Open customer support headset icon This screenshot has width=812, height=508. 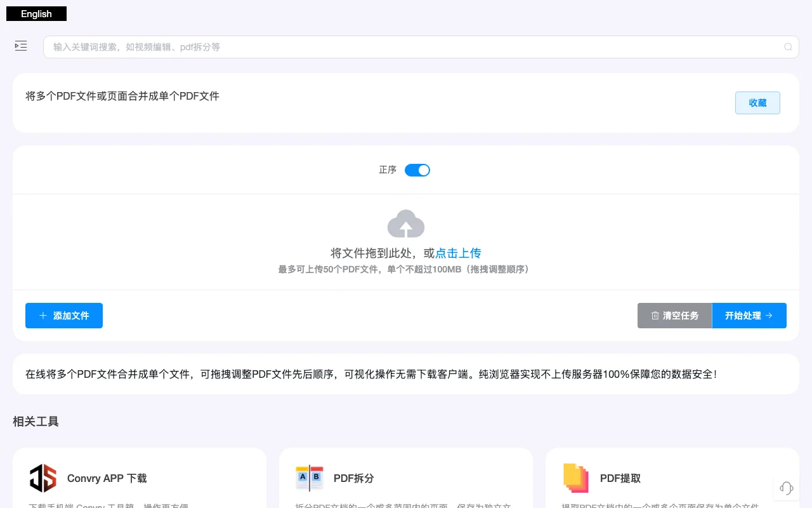pyautogui.click(x=787, y=488)
